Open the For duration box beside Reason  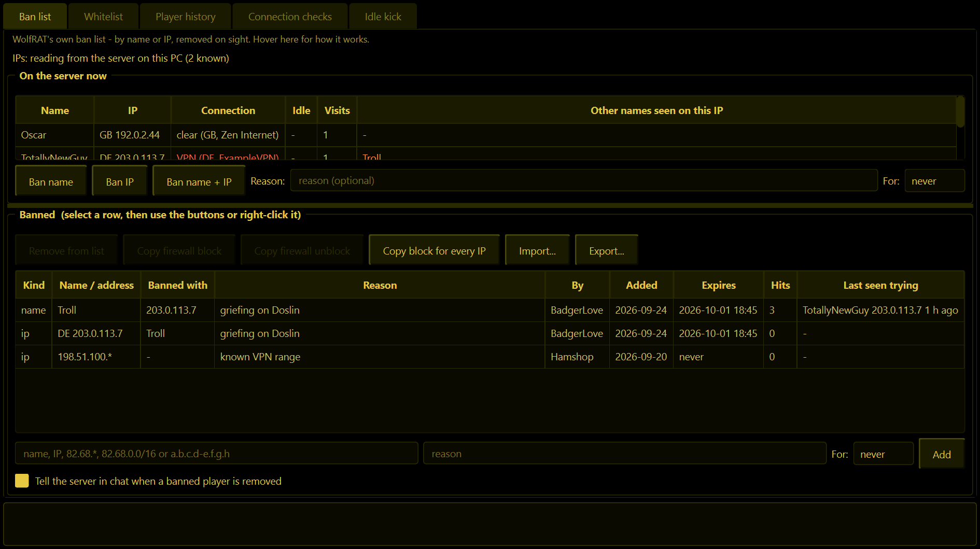coord(934,181)
